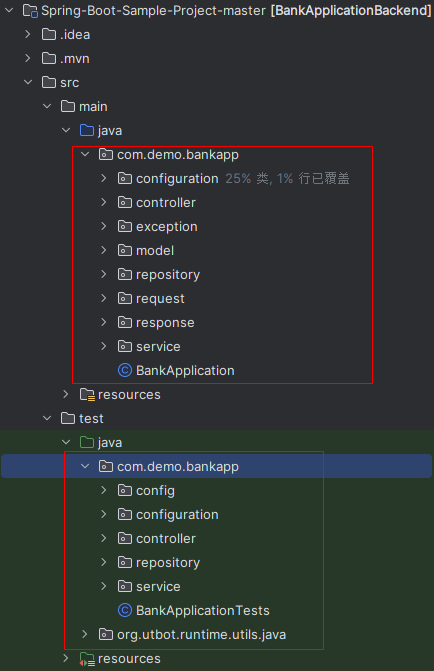Expand the main configuration package

point(104,178)
